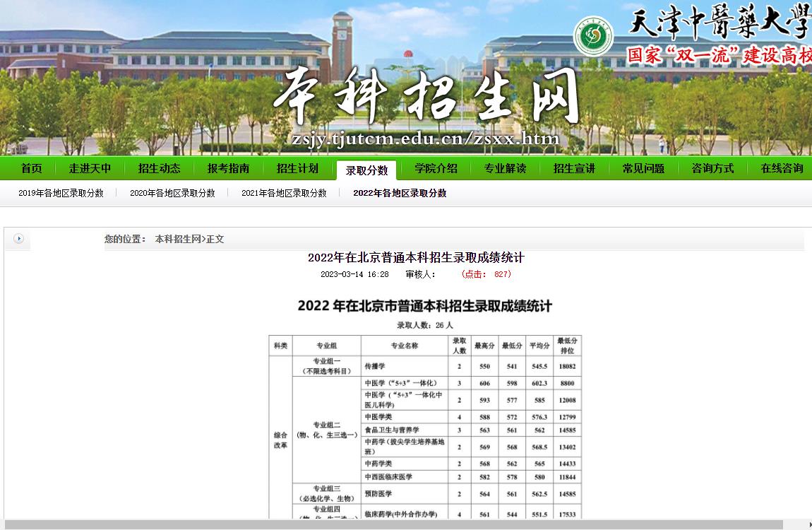Screen dimensions: 812x530
Task: Select the active 录取分数 tab
Action: (x=366, y=170)
